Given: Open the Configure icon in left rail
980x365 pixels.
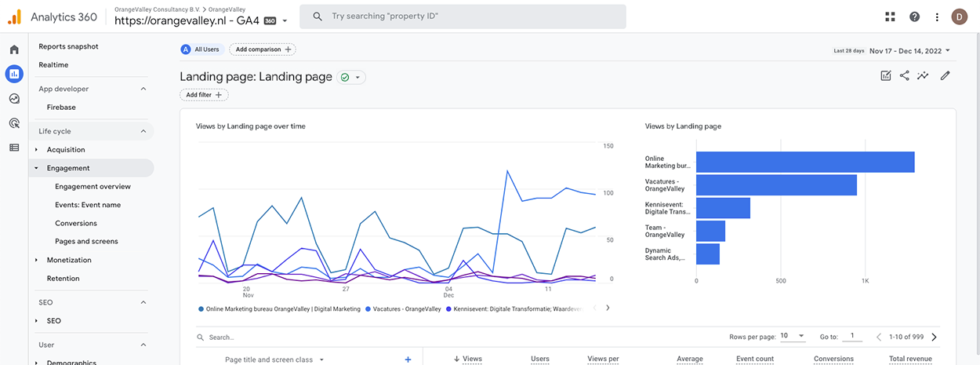Looking at the screenshot, I should [x=14, y=148].
